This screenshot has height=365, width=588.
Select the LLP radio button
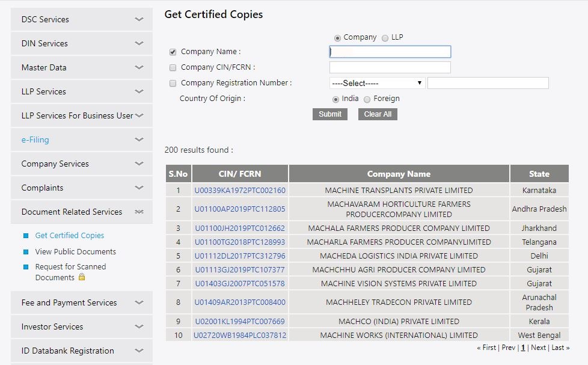pos(385,38)
